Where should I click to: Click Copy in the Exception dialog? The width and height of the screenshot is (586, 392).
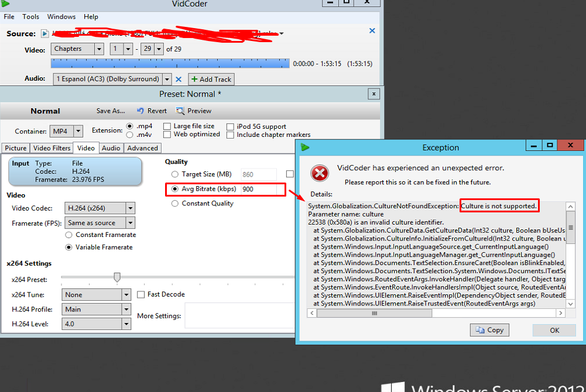pyautogui.click(x=489, y=330)
